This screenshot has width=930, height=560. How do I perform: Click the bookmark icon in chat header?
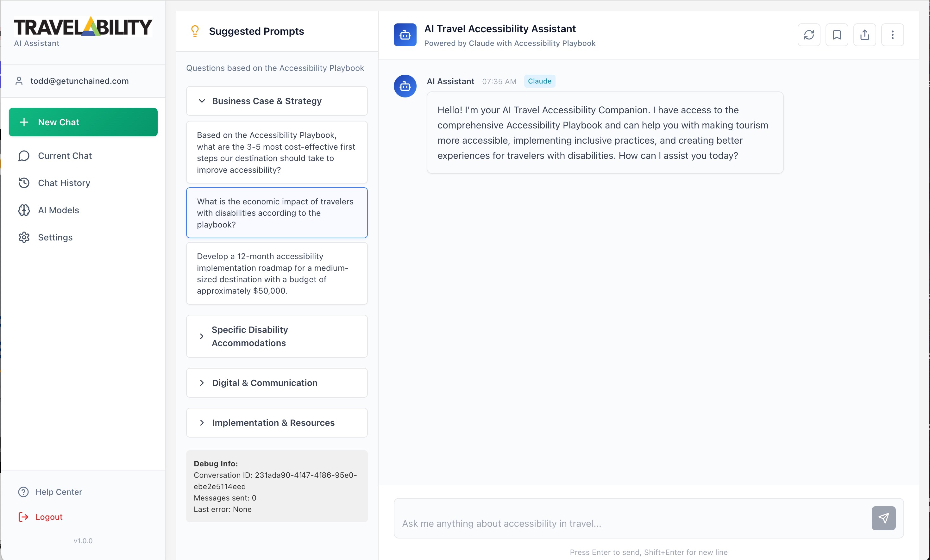point(837,35)
